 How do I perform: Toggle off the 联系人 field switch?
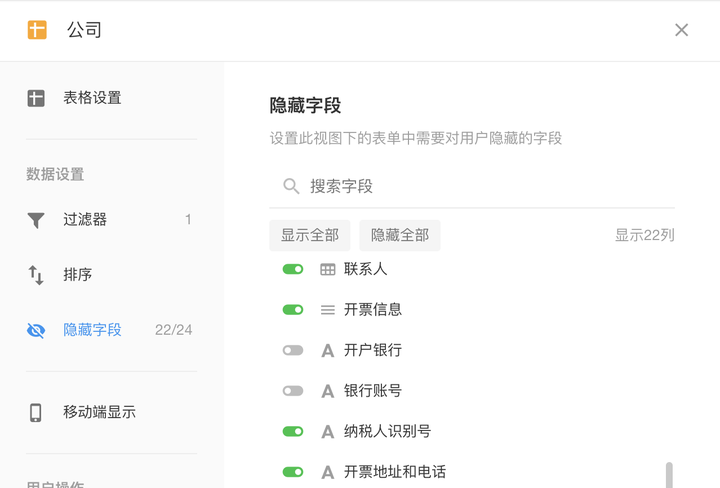pyautogui.click(x=293, y=269)
